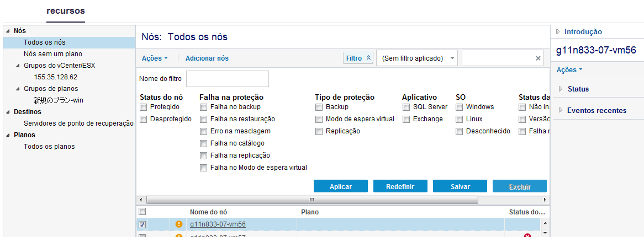Image resolution: width=644 pixels, height=237 pixels.
Task: Open the 155.35.128.62 vCenter group
Action: [56, 77]
